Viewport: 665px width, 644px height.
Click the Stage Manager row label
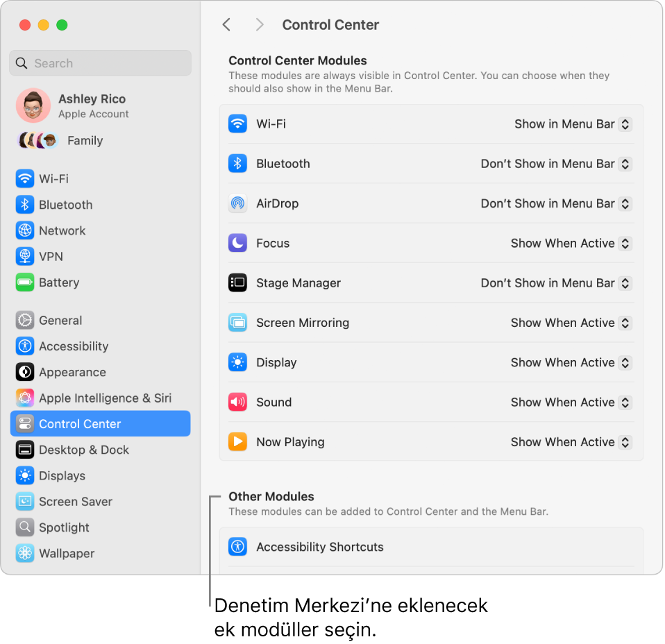(298, 282)
